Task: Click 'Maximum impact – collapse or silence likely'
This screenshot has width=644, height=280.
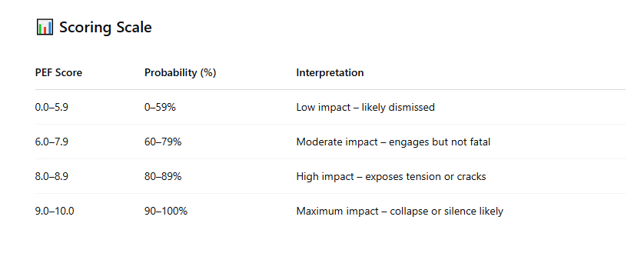Action: coord(400,211)
